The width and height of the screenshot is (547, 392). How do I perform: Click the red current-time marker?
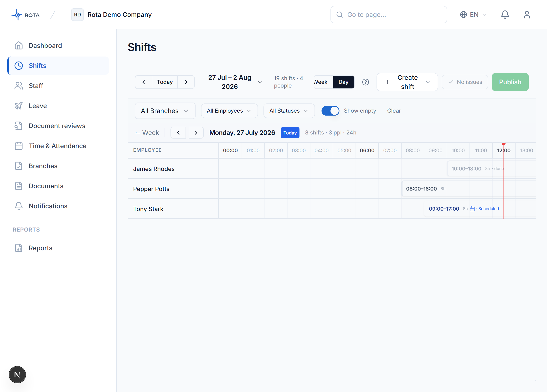[x=503, y=144]
